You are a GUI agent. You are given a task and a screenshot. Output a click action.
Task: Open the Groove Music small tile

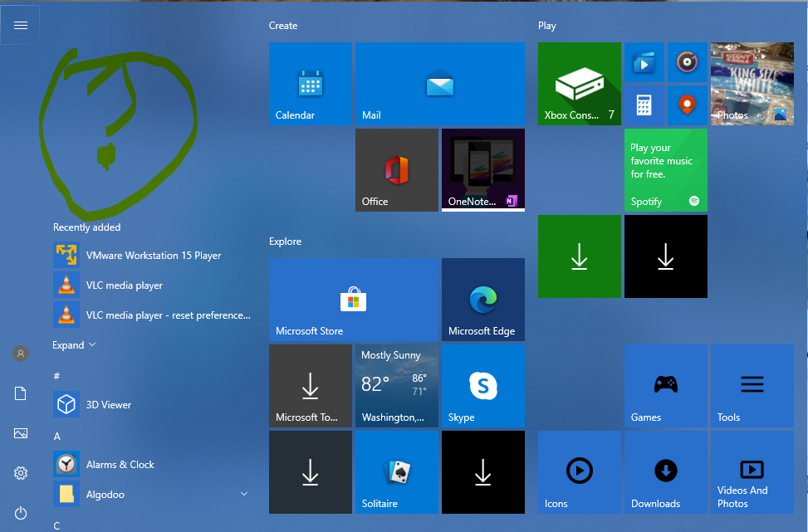click(687, 62)
